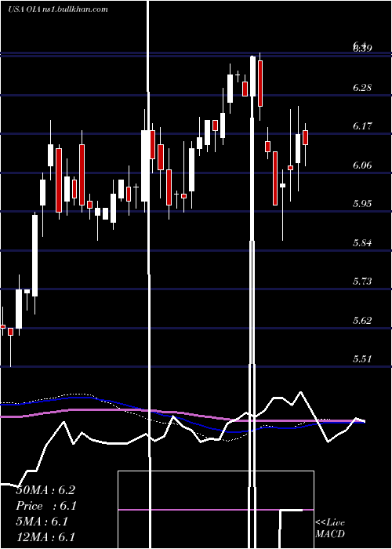Click the 5.62 price axis label
The width and height of the screenshot is (392, 549).
[x=362, y=320]
